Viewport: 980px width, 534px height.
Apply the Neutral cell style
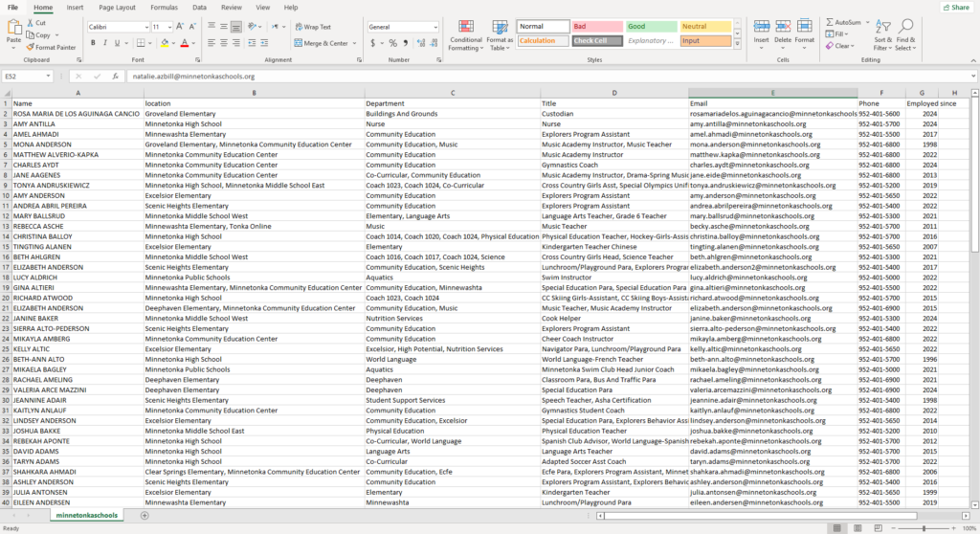[705, 26]
